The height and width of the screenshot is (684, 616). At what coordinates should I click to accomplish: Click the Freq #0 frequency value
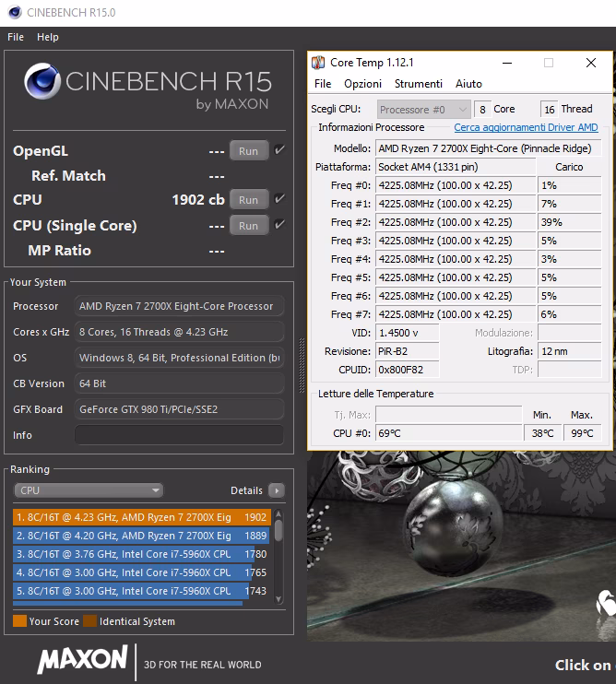(456, 185)
